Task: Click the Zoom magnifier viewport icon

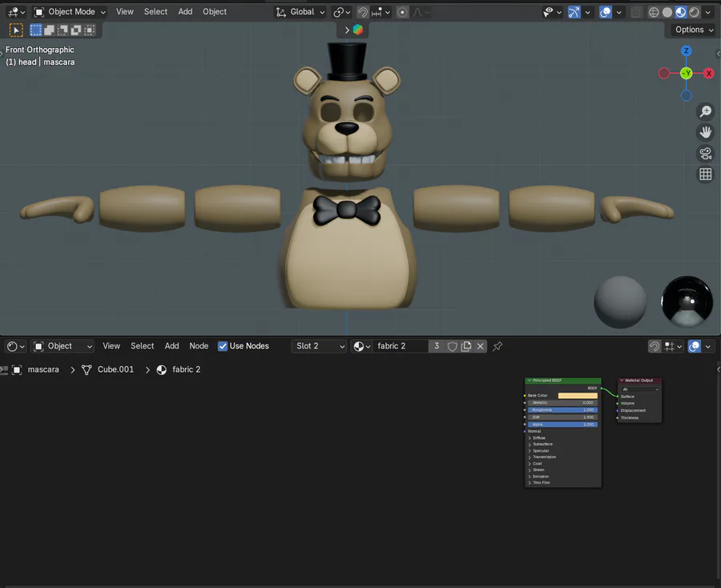Action: [x=705, y=111]
